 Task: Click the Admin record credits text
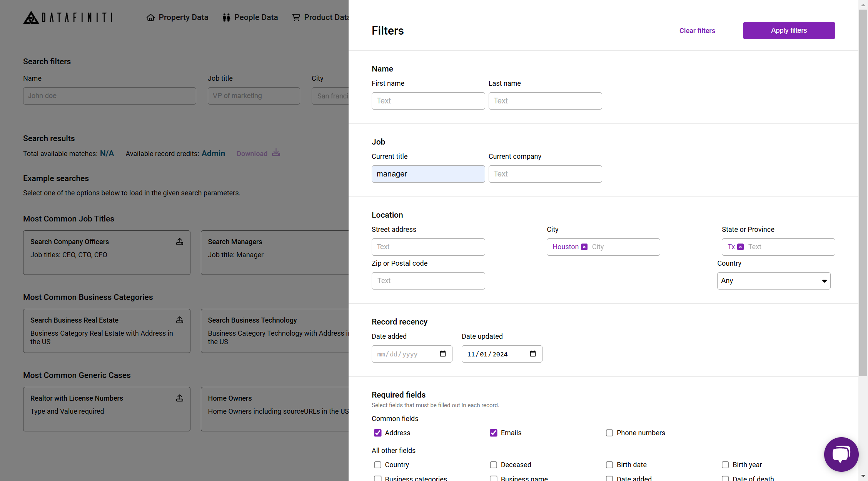pyautogui.click(x=213, y=153)
